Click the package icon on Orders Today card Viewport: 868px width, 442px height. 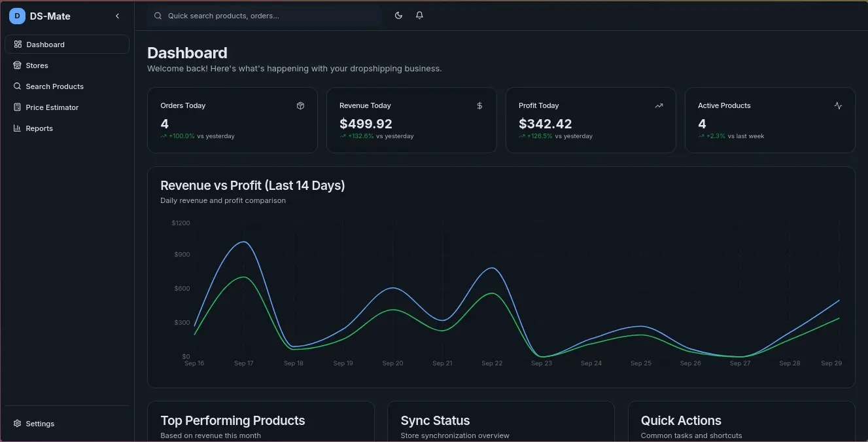click(300, 105)
